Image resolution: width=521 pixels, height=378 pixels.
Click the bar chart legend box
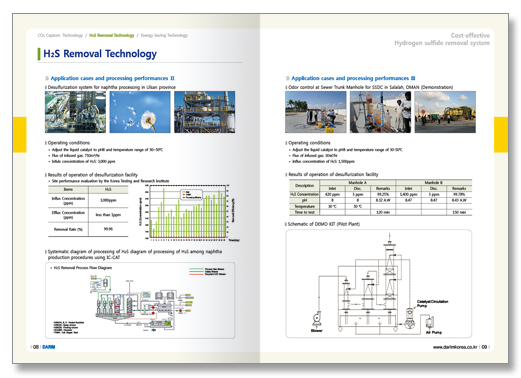pos(191,195)
